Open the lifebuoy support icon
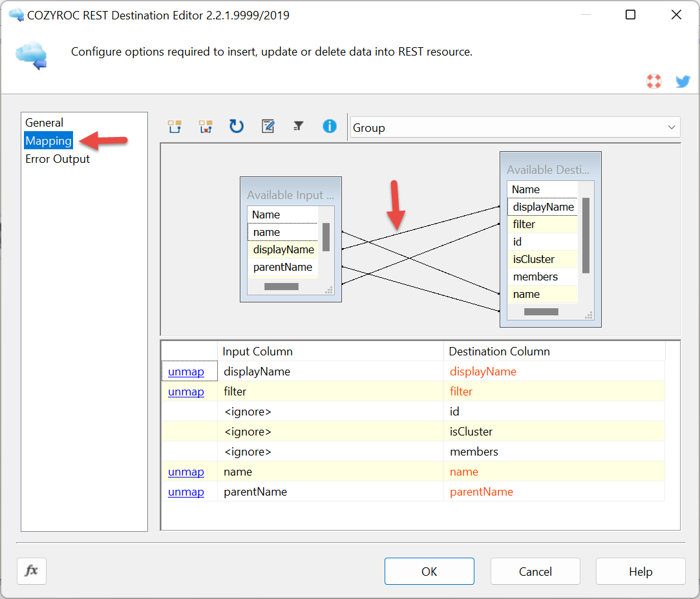The height and width of the screenshot is (599, 700). coord(653,81)
